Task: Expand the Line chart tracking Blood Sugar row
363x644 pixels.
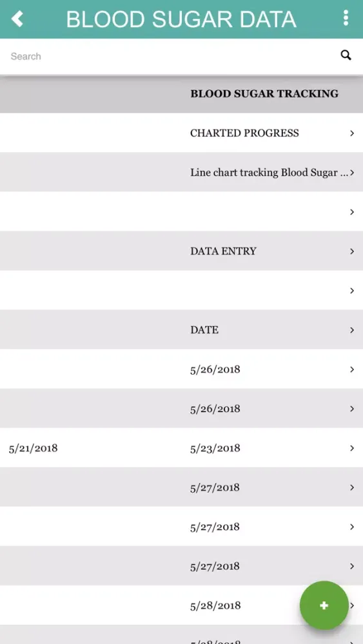Action: 181,172
